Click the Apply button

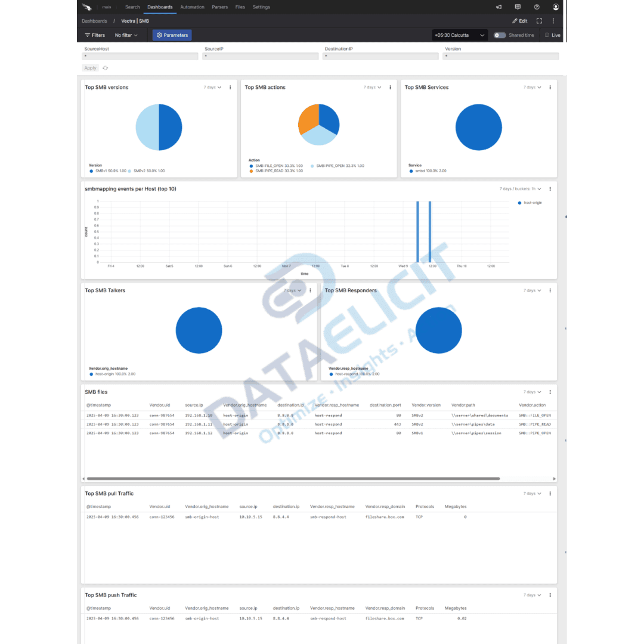click(x=90, y=67)
